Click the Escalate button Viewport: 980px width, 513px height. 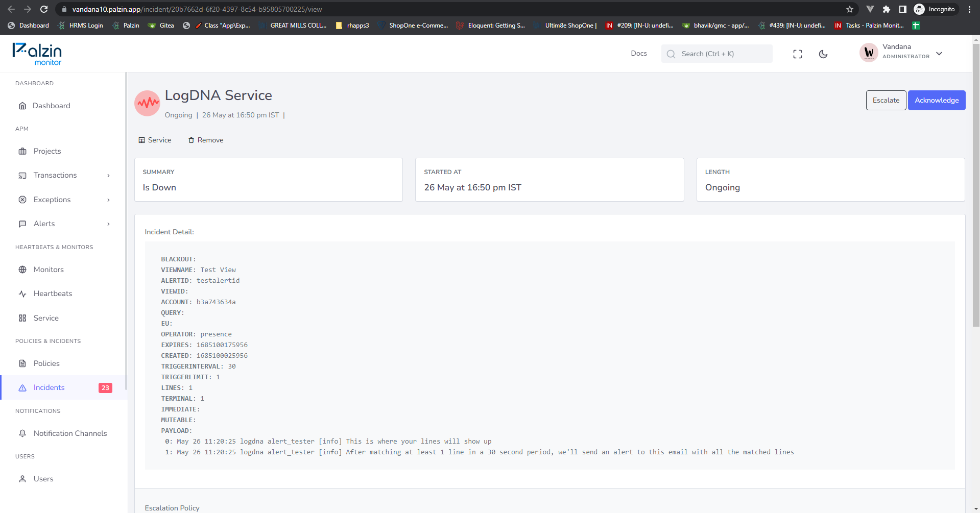coord(886,100)
